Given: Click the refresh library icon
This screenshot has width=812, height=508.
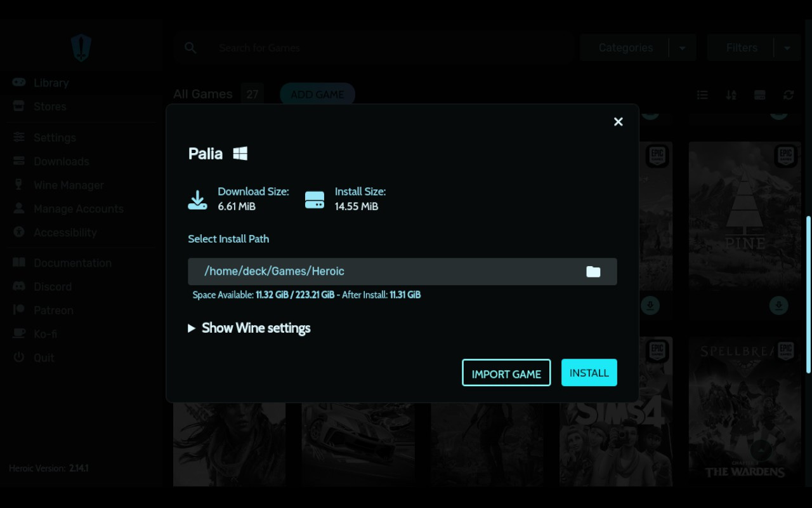Looking at the screenshot, I should click(x=789, y=95).
